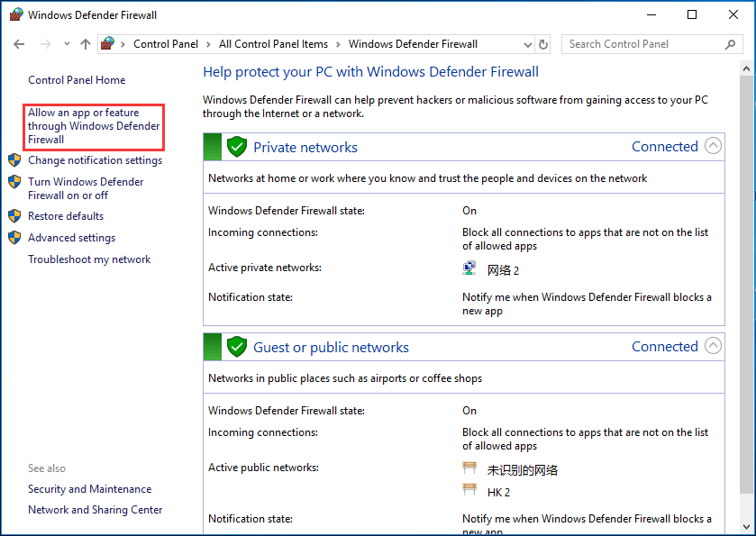Click the Guest or public networks heading

pyautogui.click(x=332, y=348)
